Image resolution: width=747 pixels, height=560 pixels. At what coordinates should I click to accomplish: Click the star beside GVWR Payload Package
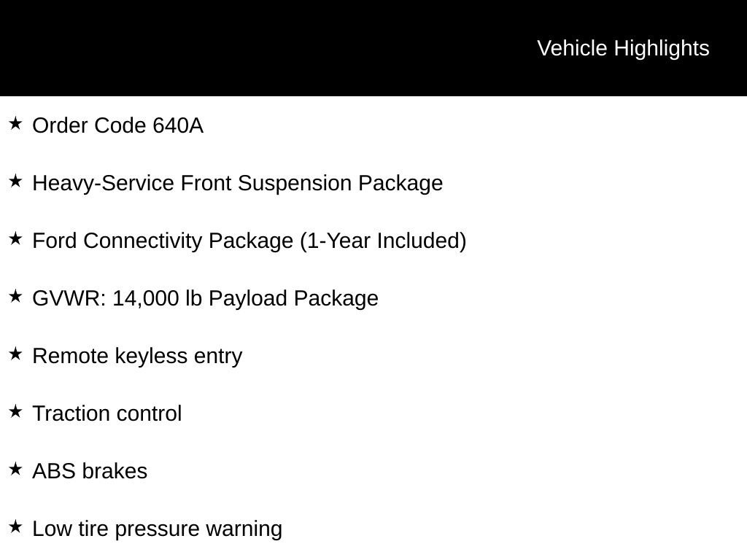(x=15, y=296)
